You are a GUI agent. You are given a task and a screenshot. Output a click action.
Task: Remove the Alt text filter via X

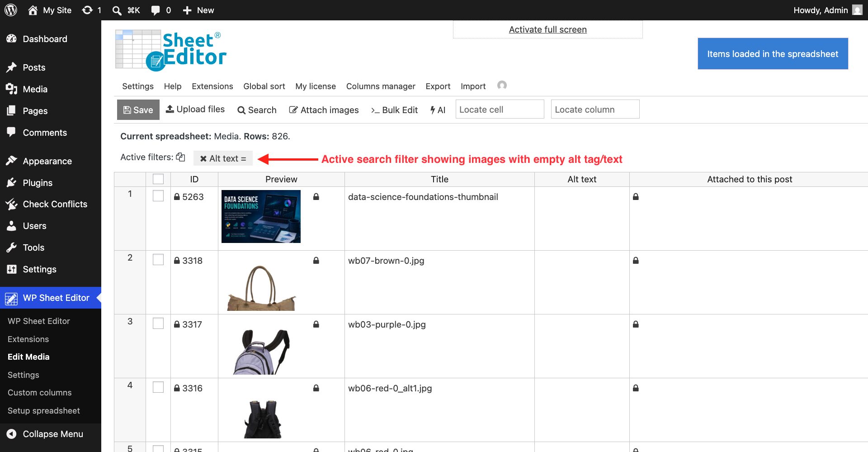[x=203, y=158]
